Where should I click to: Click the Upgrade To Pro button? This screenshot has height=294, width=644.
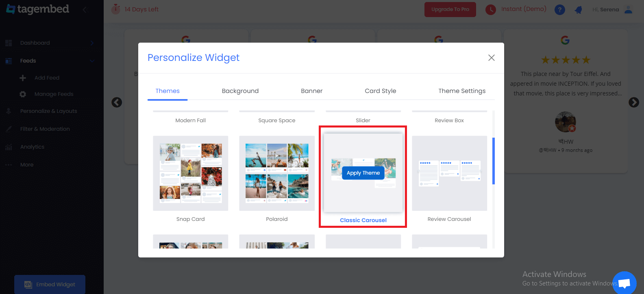[x=450, y=9]
